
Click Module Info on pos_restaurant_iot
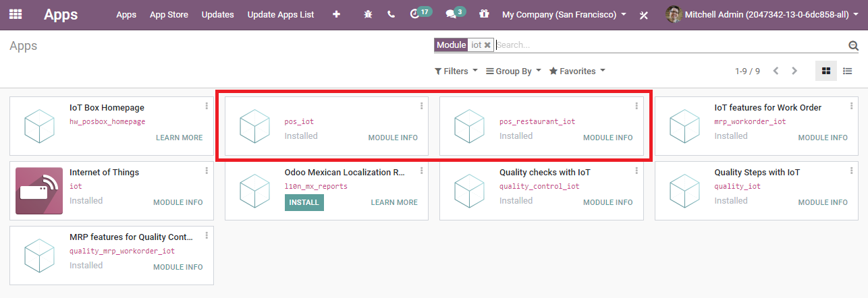coord(608,138)
